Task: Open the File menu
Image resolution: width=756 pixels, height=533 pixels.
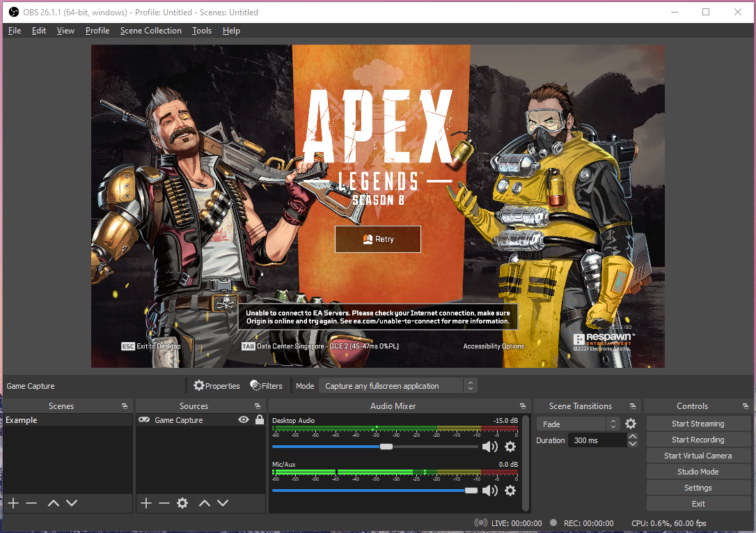Action: click(x=15, y=31)
